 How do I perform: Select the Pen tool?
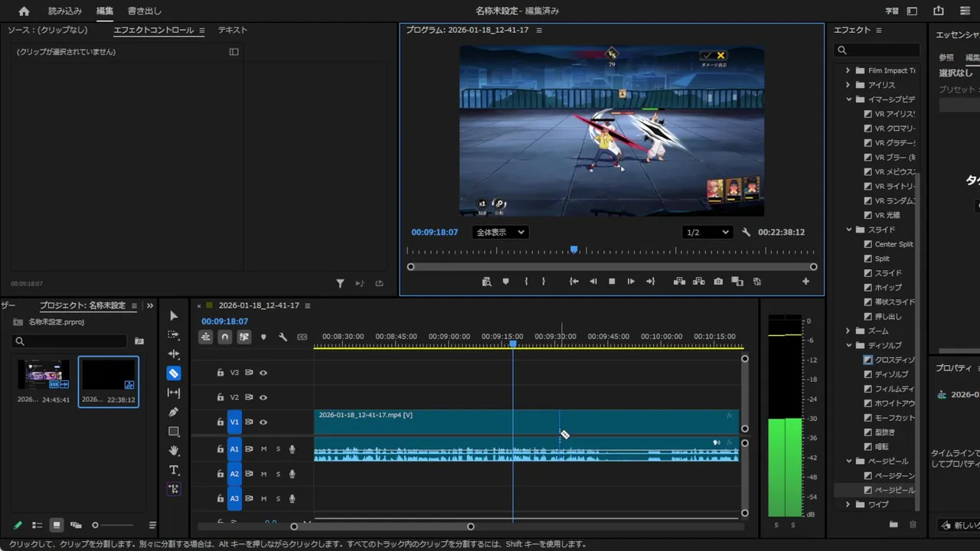[174, 412]
